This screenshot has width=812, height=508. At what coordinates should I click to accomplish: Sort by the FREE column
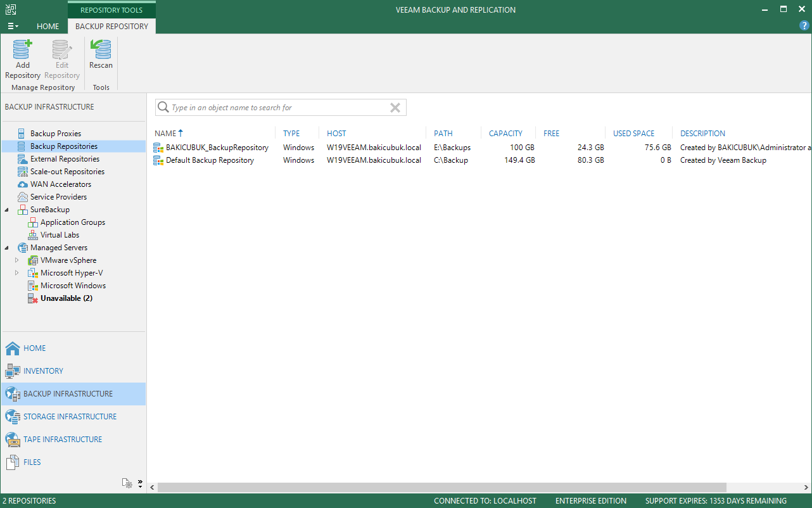pos(552,134)
